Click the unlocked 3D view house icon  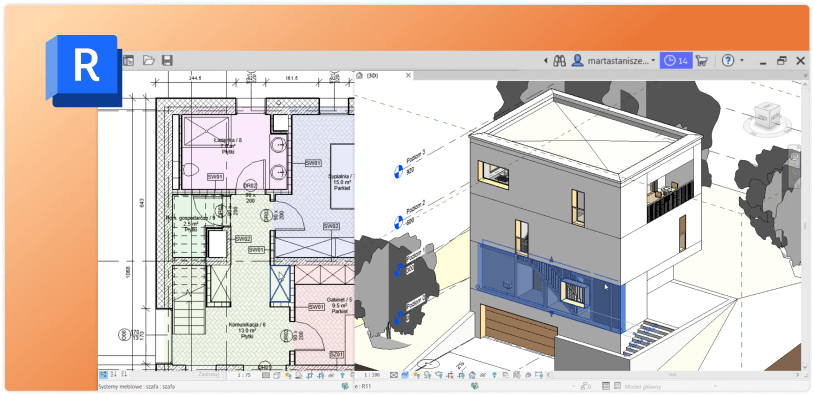tap(472, 375)
